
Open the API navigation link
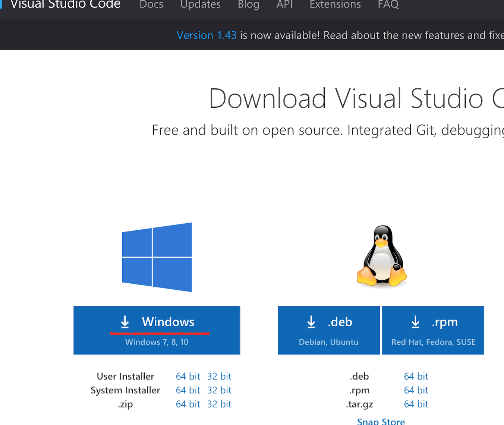tap(284, 5)
